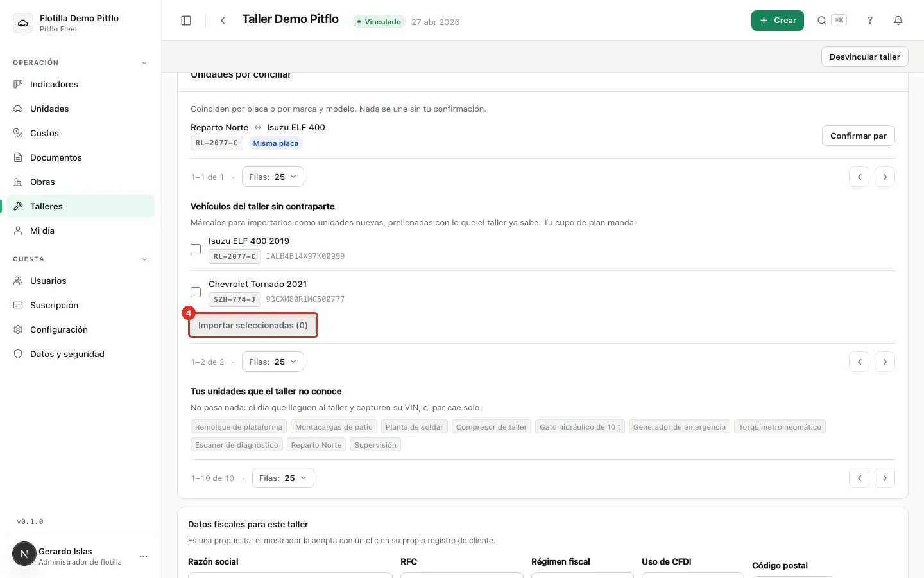Check the Chevrolet Tornado 2021 checkbox
This screenshot has height=578, width=924.
[196, 292]
